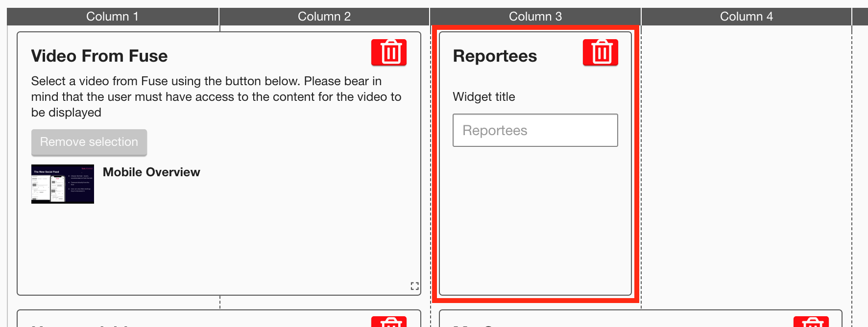
Task: Click the Widget title label
Action: pyautogui.click(x=484, y=97)
